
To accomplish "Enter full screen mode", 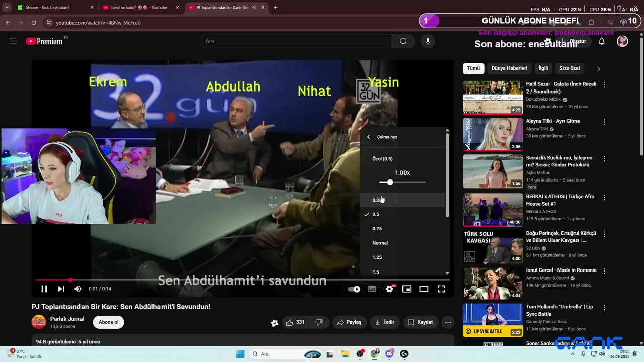I will (441, 289).
